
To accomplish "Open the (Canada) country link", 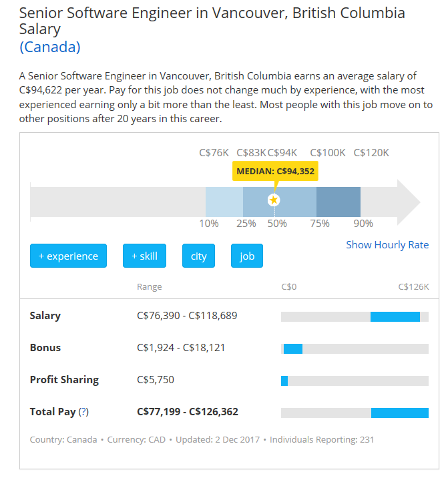I will (50, 47).
